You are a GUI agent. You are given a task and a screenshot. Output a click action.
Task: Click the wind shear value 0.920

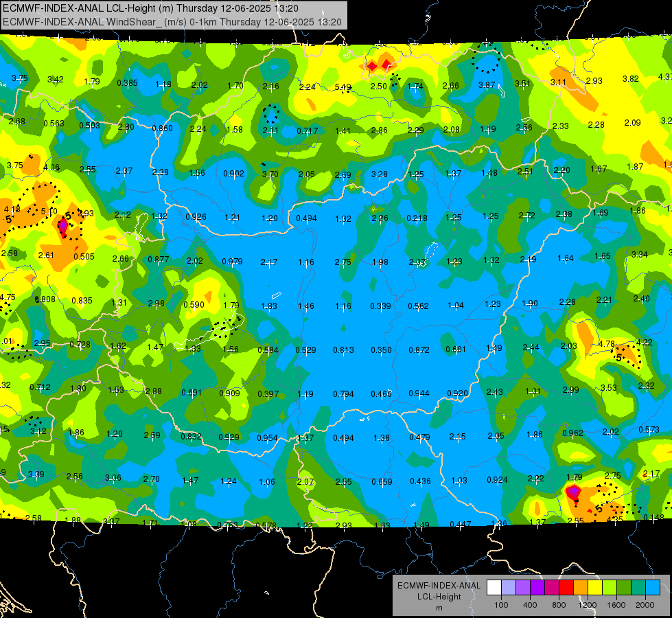coord(457,393)
